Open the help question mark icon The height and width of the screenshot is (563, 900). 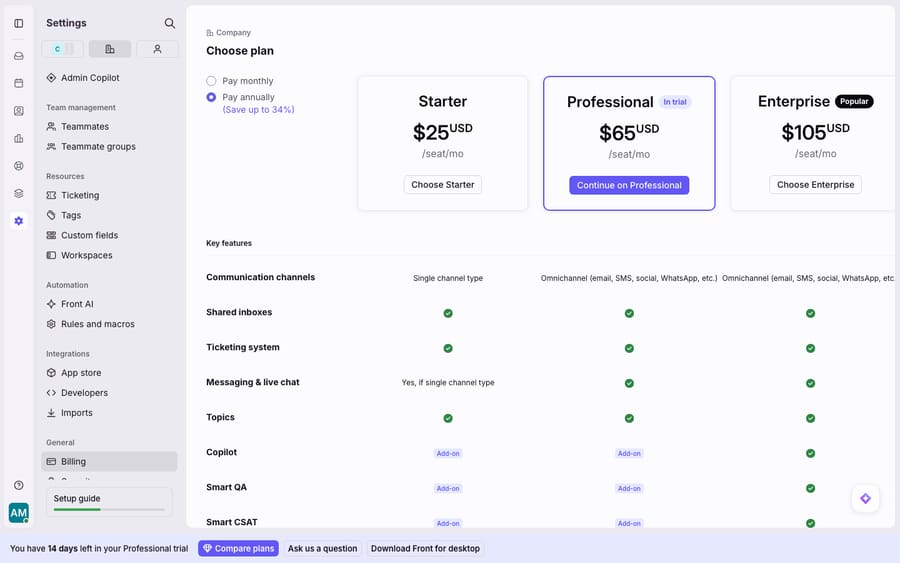[x=18, y=486]
